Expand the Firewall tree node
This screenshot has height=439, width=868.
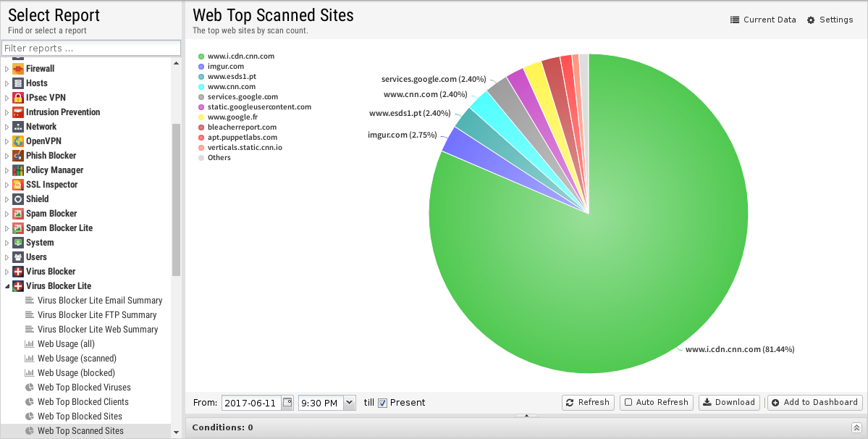7,69
